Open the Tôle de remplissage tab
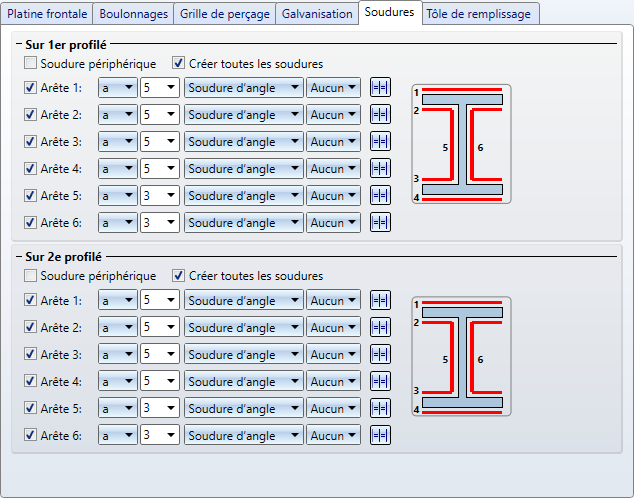 click(480, 14)
